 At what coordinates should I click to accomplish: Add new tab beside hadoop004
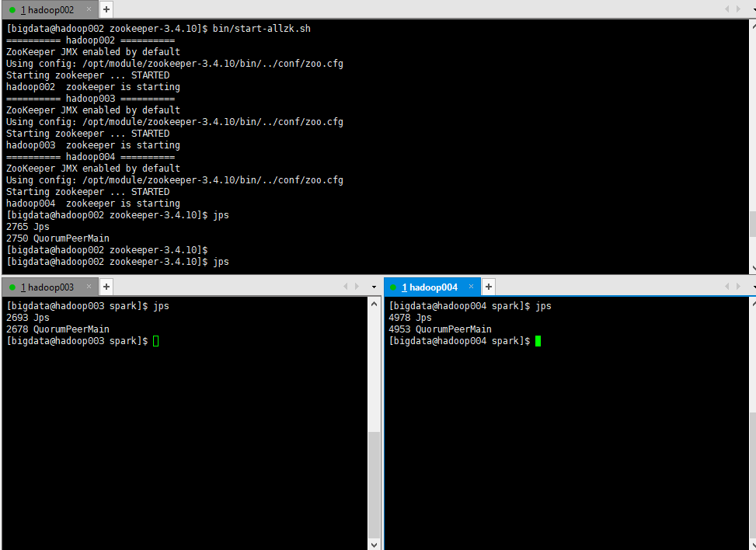pos(489,287)
